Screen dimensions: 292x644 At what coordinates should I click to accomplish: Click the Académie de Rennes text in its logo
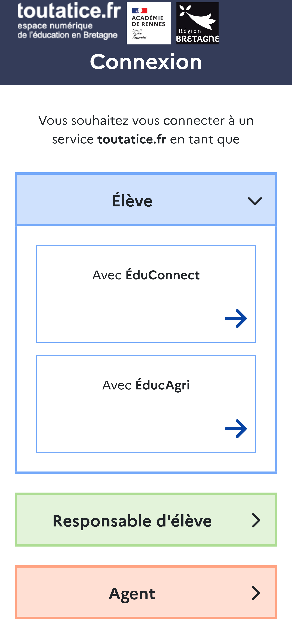(148, 21)
